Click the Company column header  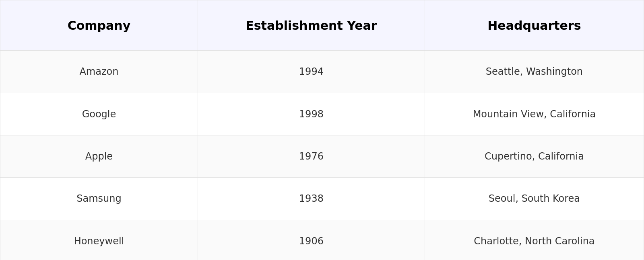(99, 26)
